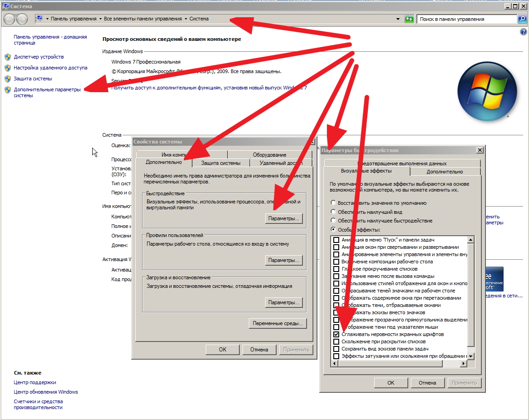This screenshot has height=420, width=529.
Task: Open the blue Help question mark icon
Action: (x=523, y=32)
